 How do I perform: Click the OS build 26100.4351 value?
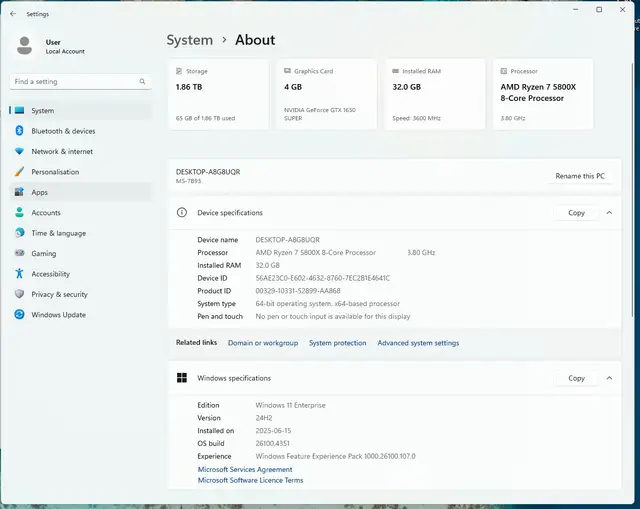[x=273, y=443]
